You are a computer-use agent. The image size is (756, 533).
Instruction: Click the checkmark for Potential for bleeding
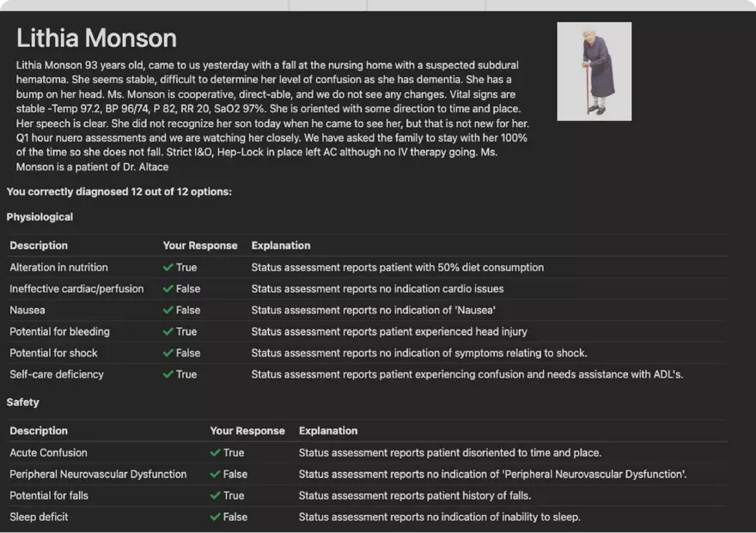(168, 332)
